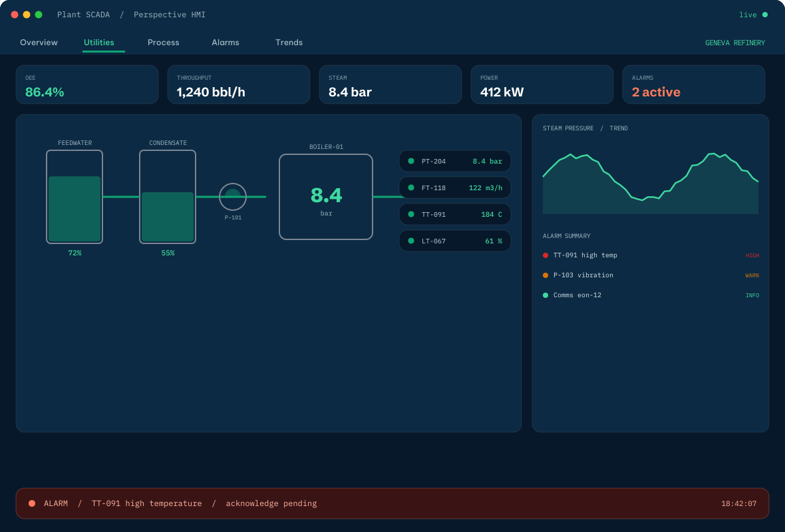Screen dimensions: 785x532
Task: Click the 18:42:07 alarm timestamp
Action: 739,503
